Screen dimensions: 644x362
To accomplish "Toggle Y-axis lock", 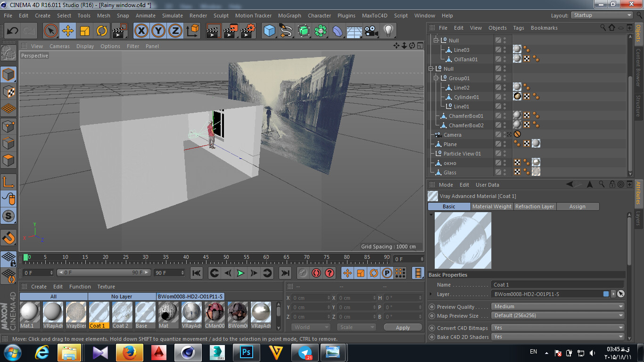I will tap(158, 31).
